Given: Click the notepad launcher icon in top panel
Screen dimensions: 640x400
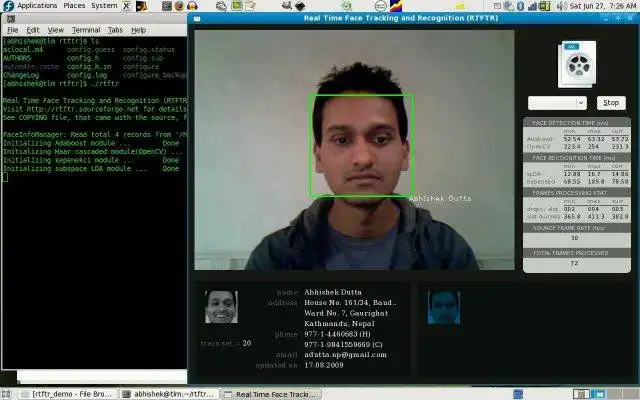Looking at the screenshot, I should (x=250, y=6).
